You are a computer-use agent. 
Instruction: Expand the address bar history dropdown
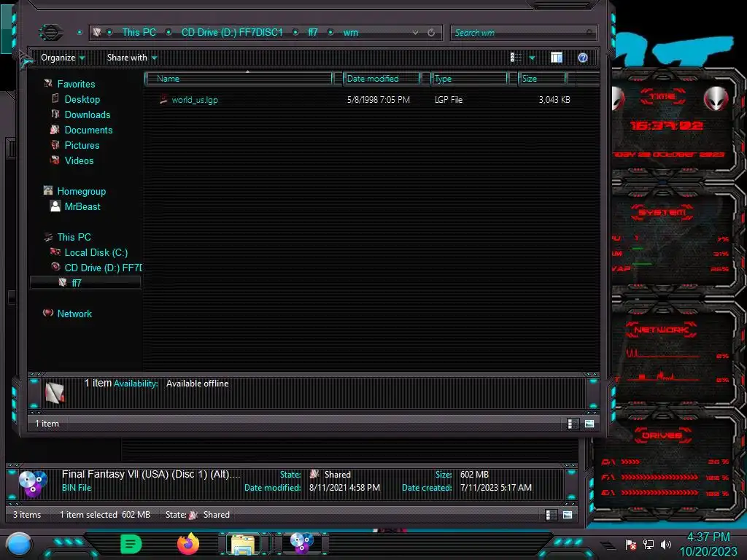pyautogui.click(x=415, y=32)
